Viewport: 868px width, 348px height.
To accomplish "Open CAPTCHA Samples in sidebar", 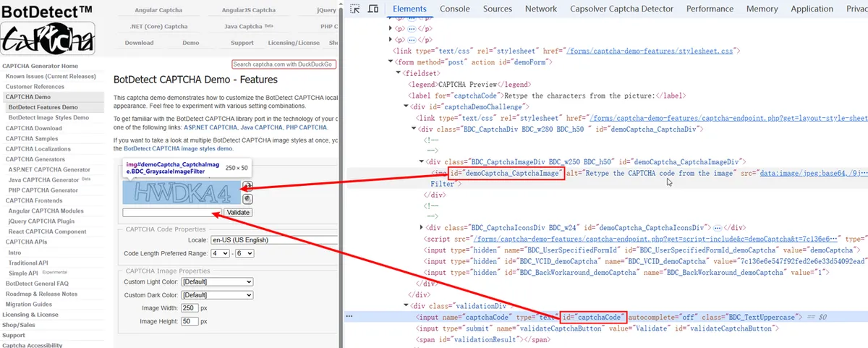I will click(x=32, y=139).
